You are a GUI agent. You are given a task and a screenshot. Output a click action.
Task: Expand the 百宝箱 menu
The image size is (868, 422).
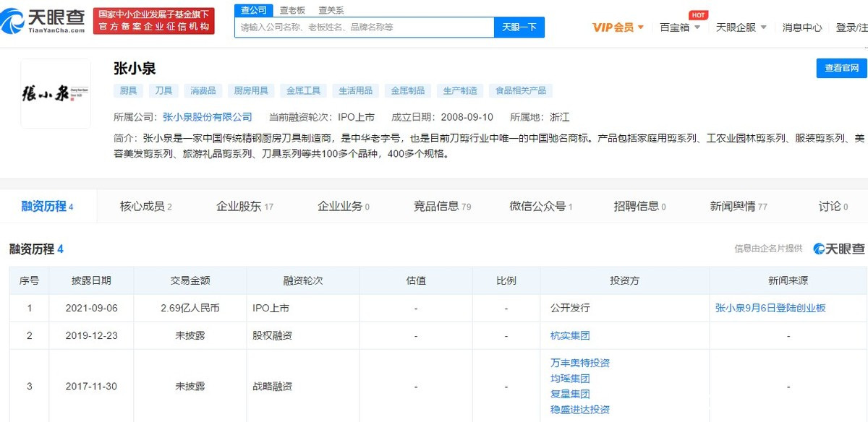[x=680, y=27]
